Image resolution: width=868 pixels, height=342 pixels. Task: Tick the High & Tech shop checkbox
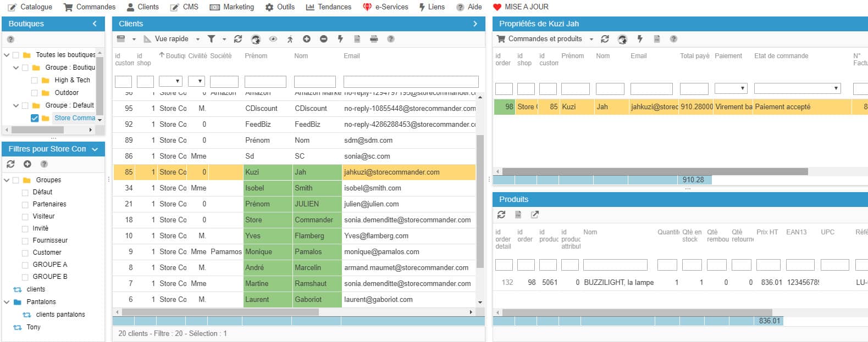click(x=35, y=80)
